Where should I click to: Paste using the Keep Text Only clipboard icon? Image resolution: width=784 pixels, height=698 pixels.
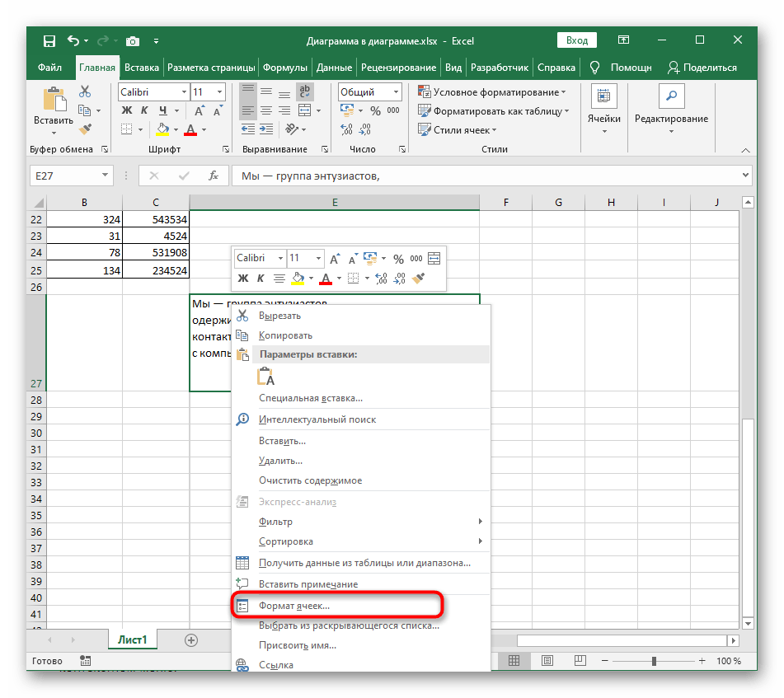click(x=265, y=377)
